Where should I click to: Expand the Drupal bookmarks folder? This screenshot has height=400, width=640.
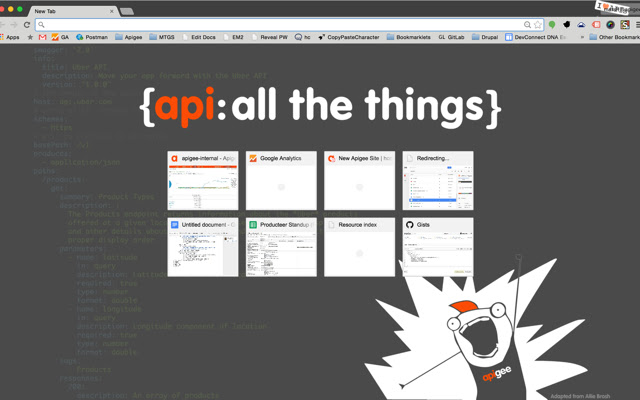point(485,37)
